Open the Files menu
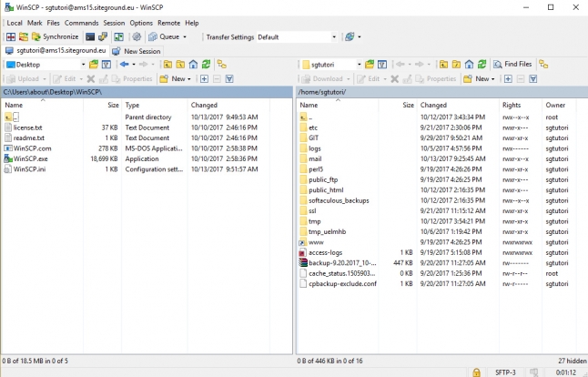This screenshot has width=588, height=377. pos(54,23)
